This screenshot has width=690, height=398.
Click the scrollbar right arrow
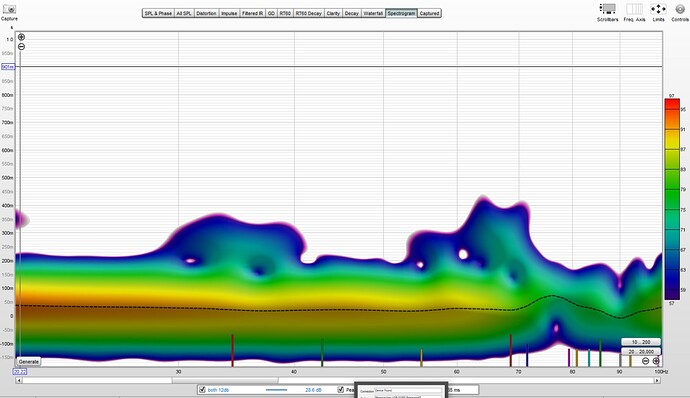click(657, 380)
